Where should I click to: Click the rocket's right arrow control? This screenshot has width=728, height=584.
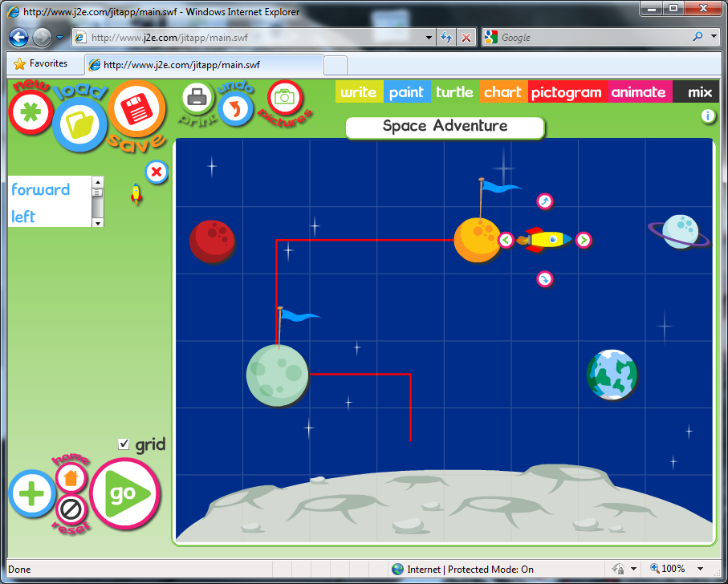[584, 239]
